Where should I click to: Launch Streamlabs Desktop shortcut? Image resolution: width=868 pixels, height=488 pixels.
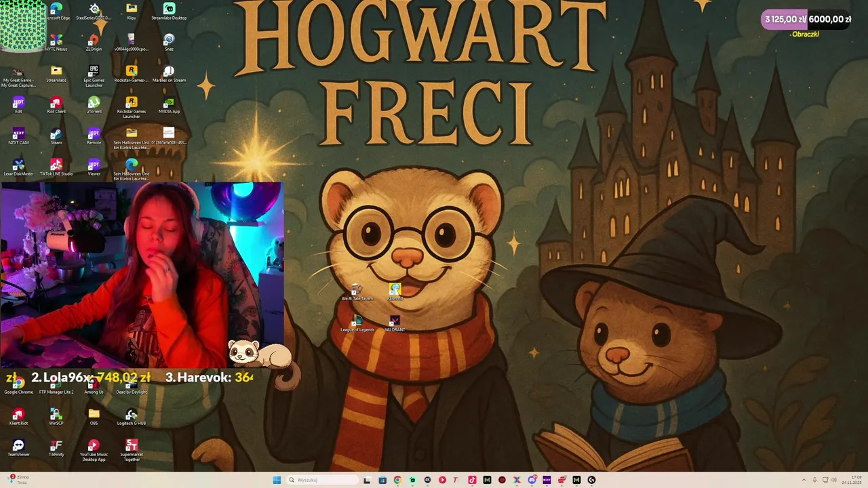tap(169, 12)
